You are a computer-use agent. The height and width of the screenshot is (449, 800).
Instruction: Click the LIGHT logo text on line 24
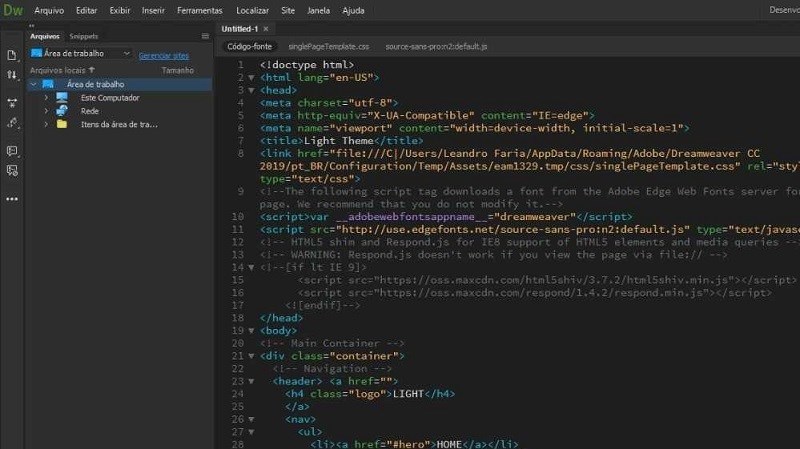point(408,394)
